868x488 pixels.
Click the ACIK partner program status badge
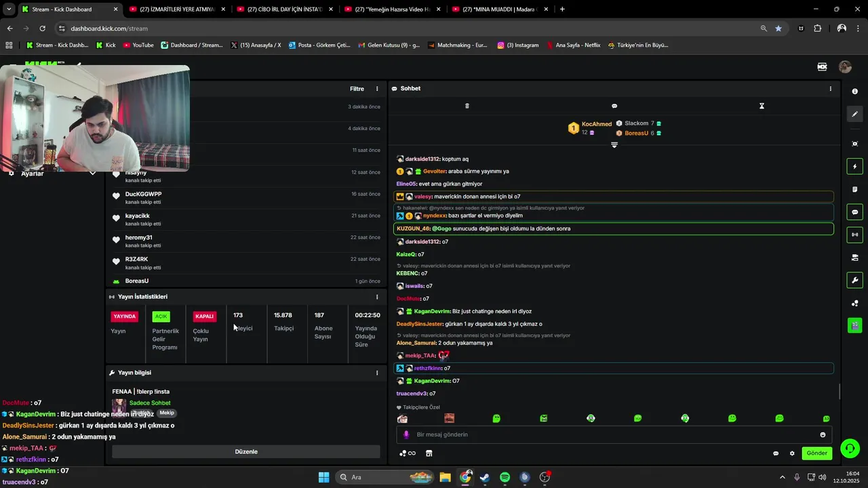pos(161,317)
